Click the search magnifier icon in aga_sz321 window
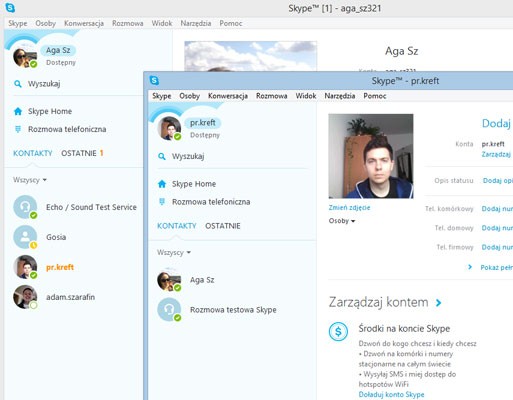This screenshot has width=513, height=400. [x=18, y=84]
